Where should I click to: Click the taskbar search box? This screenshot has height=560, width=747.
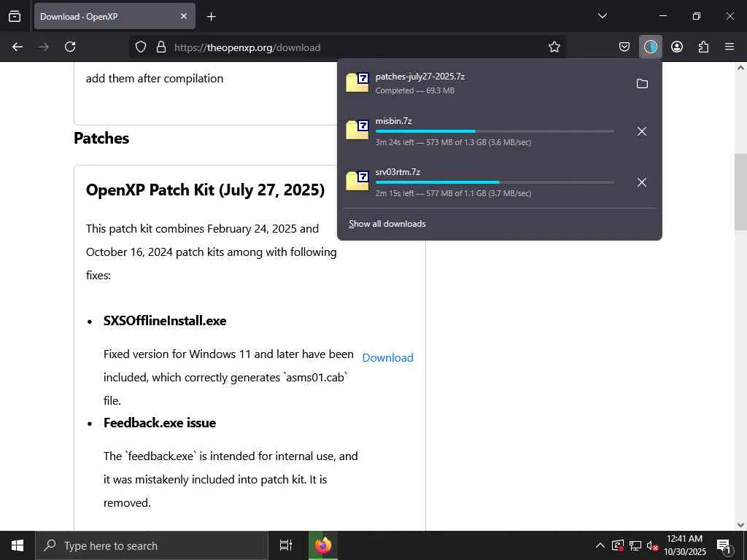pyautogui.click(x=152, y=545)
